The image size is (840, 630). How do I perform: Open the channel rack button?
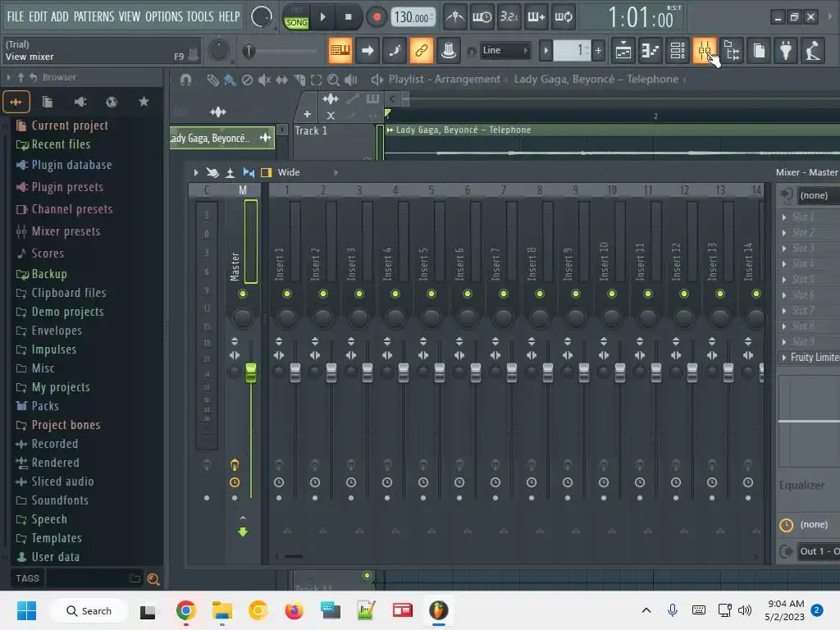[x=678, y=51]
